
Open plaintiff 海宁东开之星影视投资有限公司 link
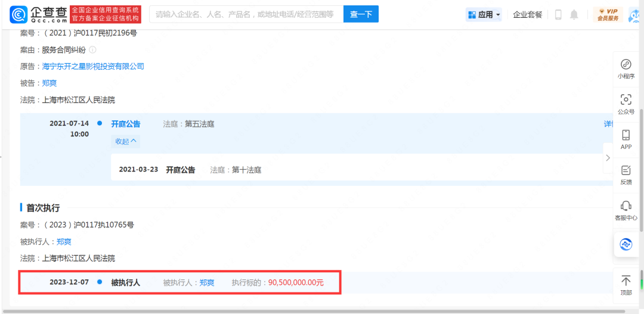pyautogui.click(x=93, y=66)
